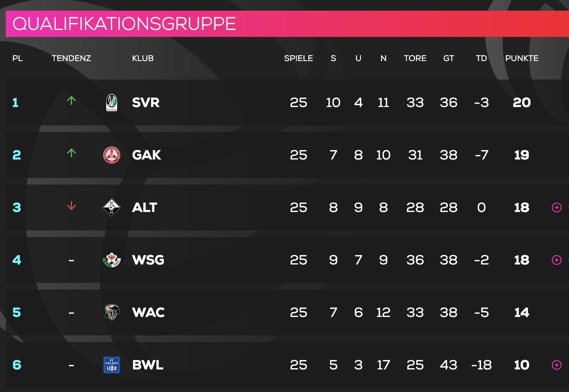Open the WAC club name link
Viewport: 569px width, 392px height.
click(148, 312)
